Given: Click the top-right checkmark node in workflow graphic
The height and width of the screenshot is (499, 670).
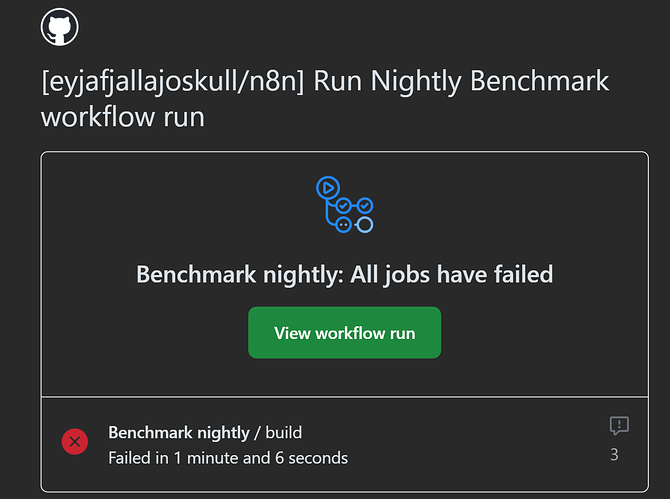Looking at the screenshot, I should [x=364, y=206].
